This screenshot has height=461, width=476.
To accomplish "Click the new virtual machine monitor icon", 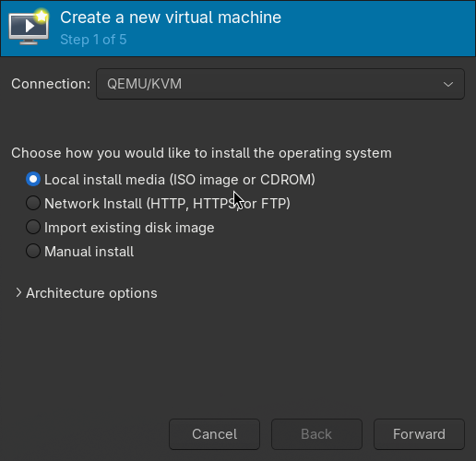I will 29,27.
